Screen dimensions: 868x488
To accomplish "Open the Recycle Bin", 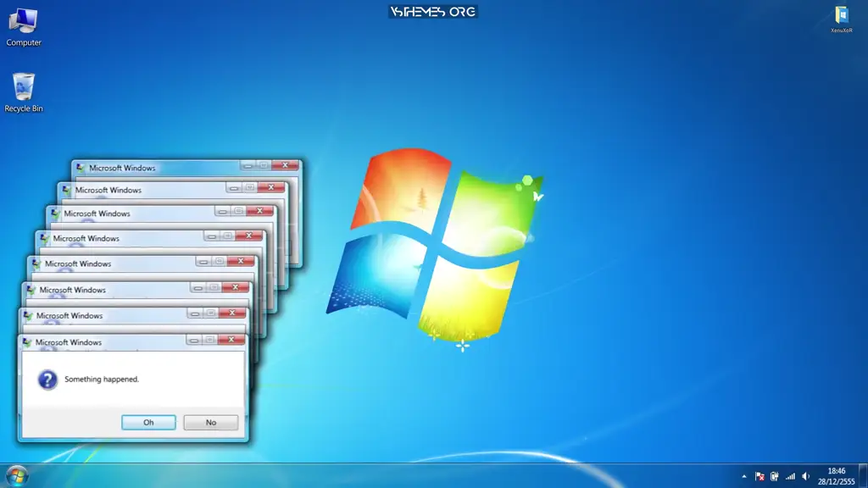I will [x=24, y=89].
